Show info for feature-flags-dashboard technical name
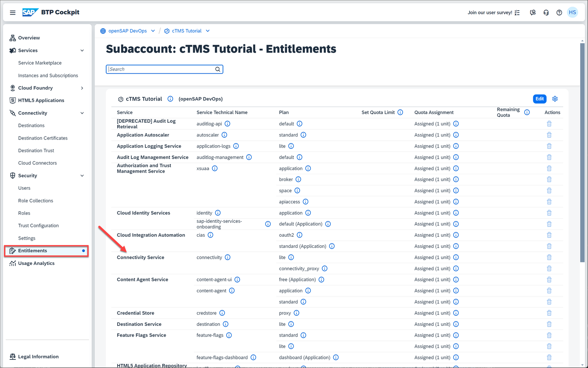Viewport: 588px width, 368px height. point(253,357)
